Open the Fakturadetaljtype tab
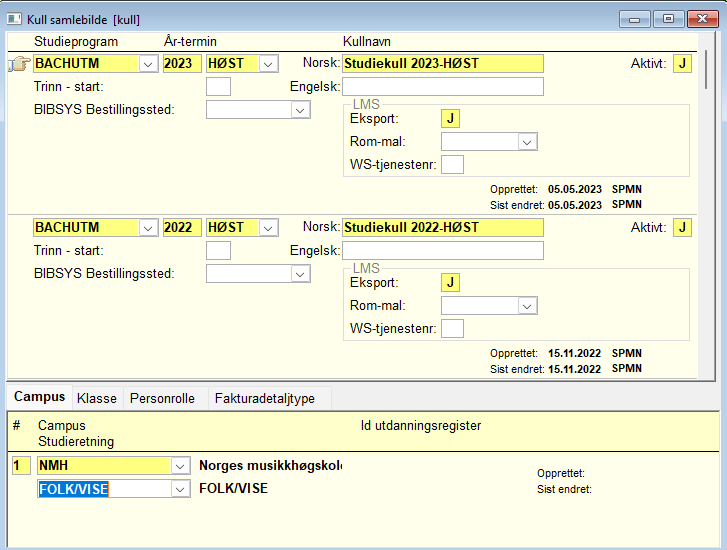This screenshot has width=727, height=550. pos(265,398)
